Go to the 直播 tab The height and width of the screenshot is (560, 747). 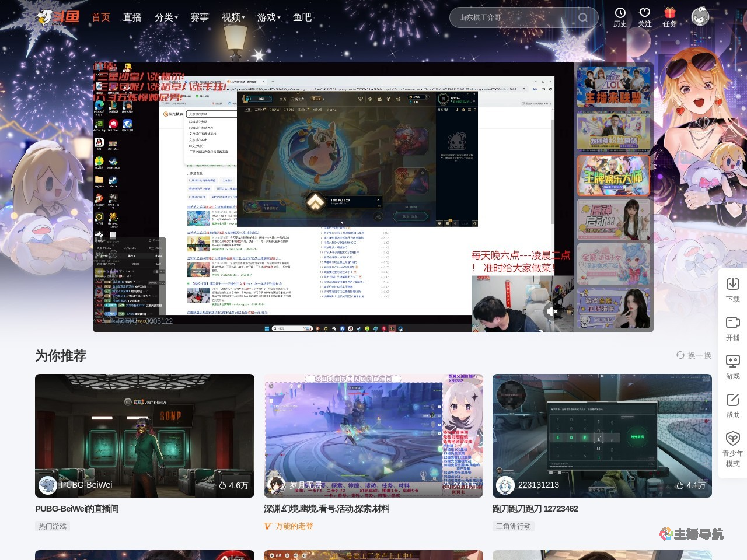point(132,17)
